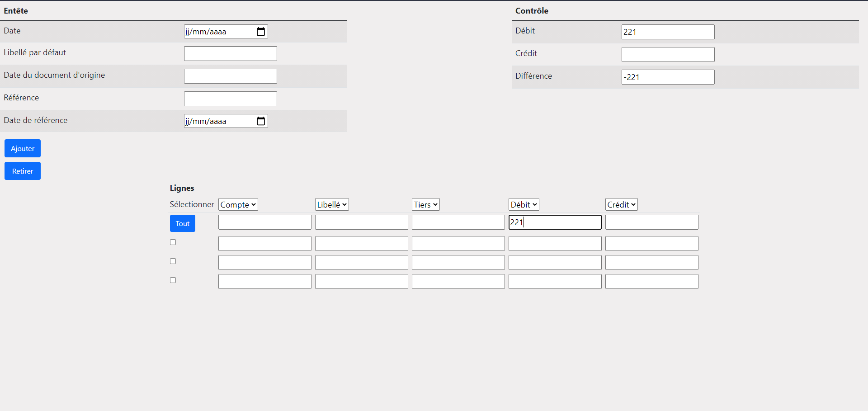
Task: Tick the second line's selection checkbox
Action: tap(173, 261)
